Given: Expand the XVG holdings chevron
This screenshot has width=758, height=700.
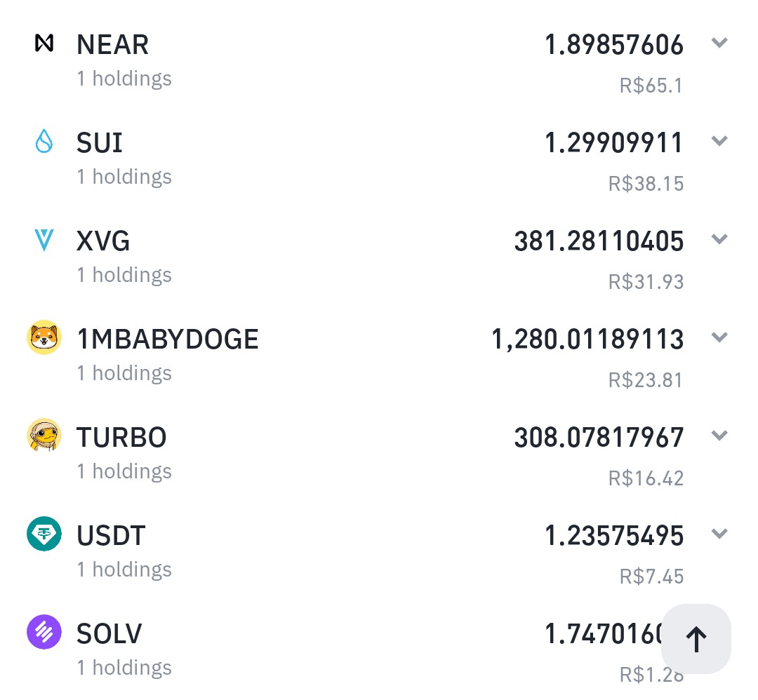Looking at the screenshot, I should click(x=719, y=239).
